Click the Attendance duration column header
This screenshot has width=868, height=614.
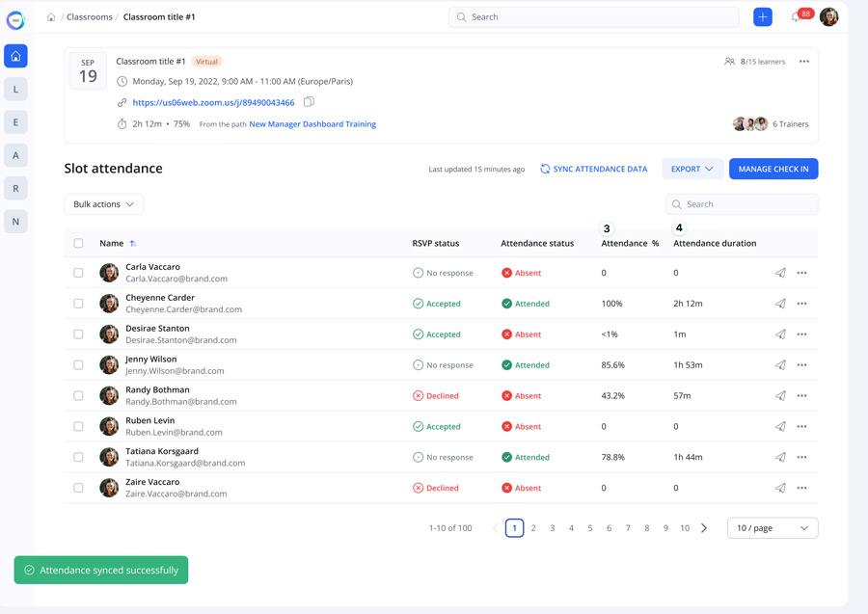[x=715, y=244]
